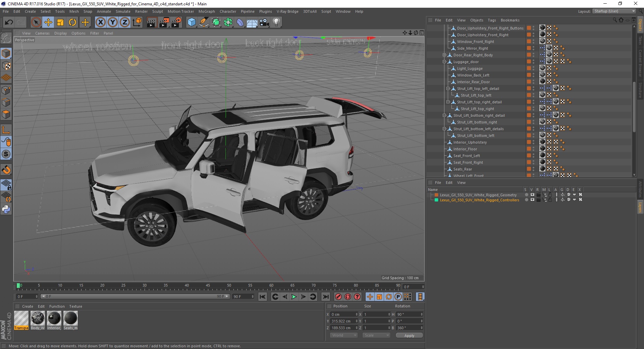Viewport: 644px width, 349px height.
Task: Enable Points mode in left palette
Action: point(6,90)
